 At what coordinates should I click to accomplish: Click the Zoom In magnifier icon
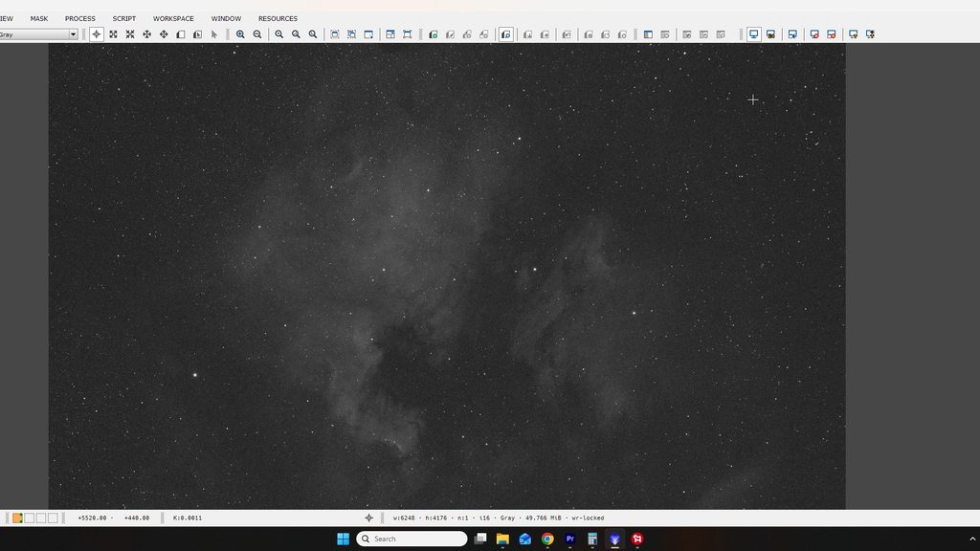coord(240,34)
